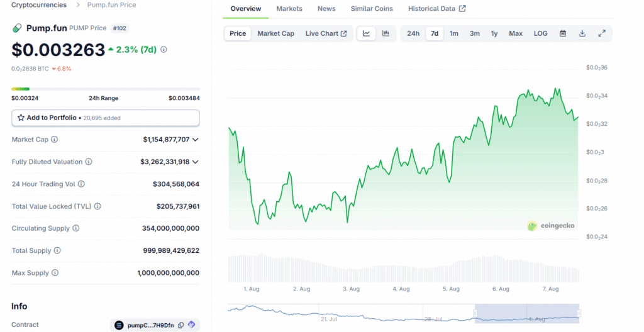This screenshot has width=644, height=332.
Task: Click Add to Portfolio button
Action: click(106, 118)
